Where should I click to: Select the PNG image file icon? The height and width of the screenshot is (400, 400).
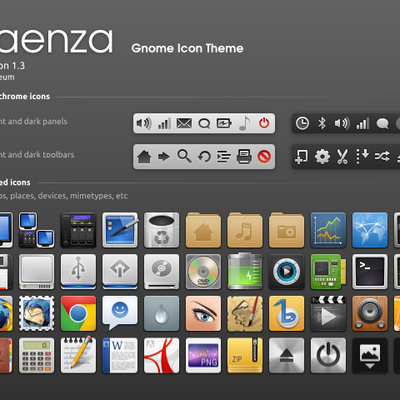pos(203,355)
